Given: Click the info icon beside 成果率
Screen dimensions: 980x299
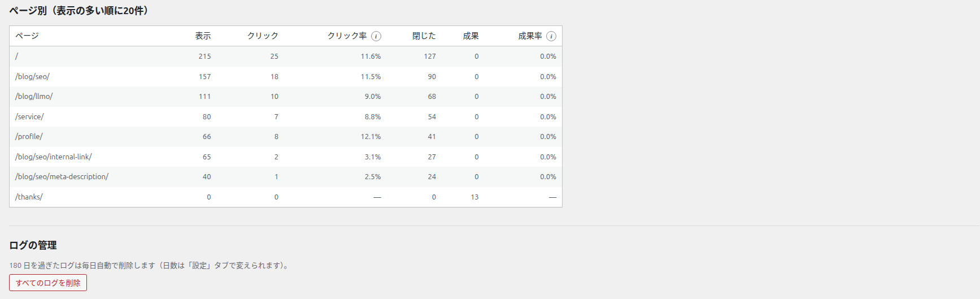Looking at the screenshot, I should (551, 36).
